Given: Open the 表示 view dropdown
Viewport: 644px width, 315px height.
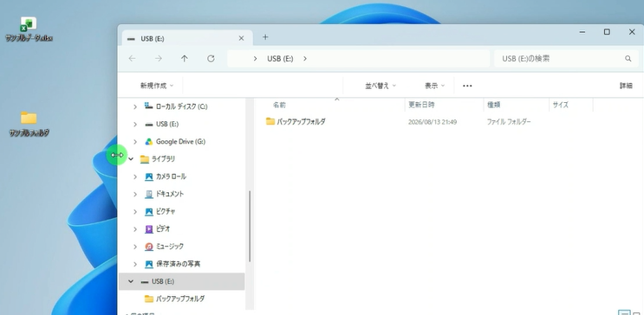Looking at the screenshot, I should 434,86.
